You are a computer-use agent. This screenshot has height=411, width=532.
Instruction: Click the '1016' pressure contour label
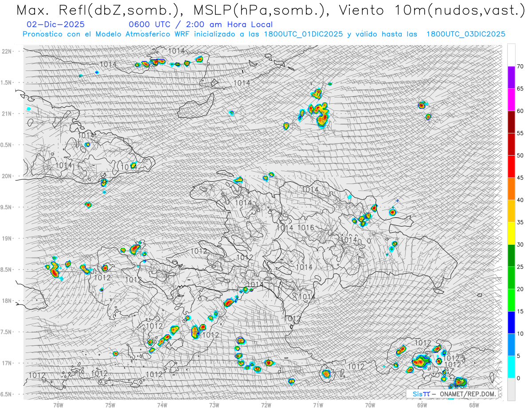tap(305, 227)
